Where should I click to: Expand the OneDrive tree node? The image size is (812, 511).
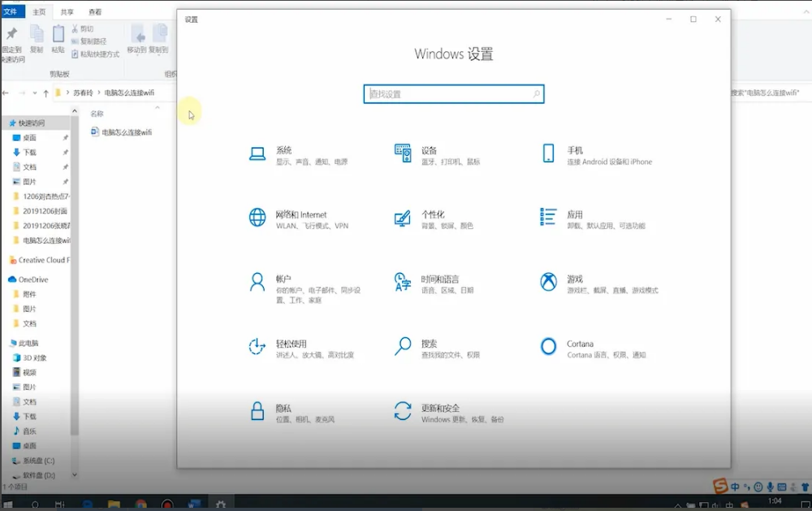5,279
